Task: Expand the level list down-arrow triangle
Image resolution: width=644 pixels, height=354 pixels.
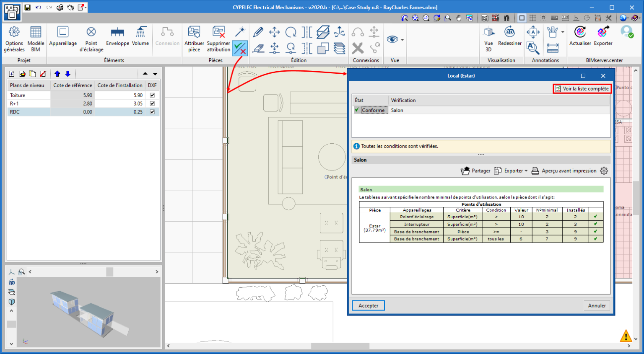Action: pyautogui.click(x=155, y=74)
